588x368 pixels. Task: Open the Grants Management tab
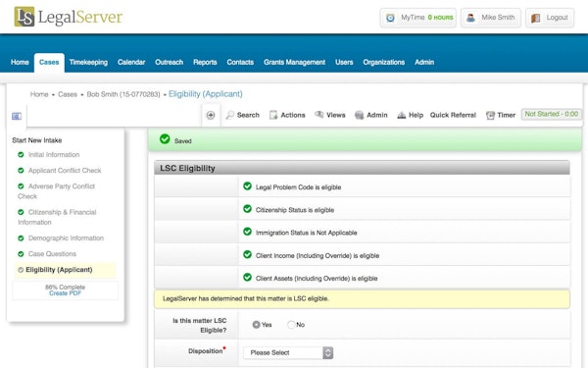coord(294,63)
